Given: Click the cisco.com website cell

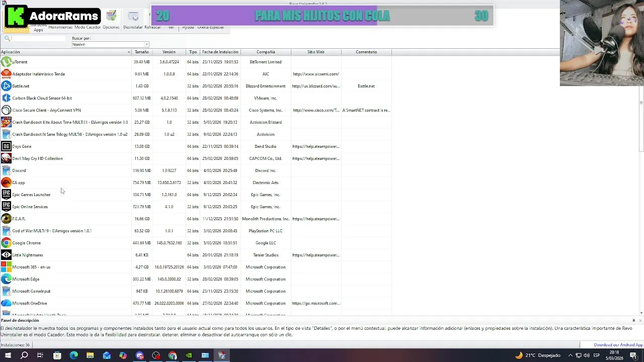Looking at the screenshot, I should [x=316, y=110].
